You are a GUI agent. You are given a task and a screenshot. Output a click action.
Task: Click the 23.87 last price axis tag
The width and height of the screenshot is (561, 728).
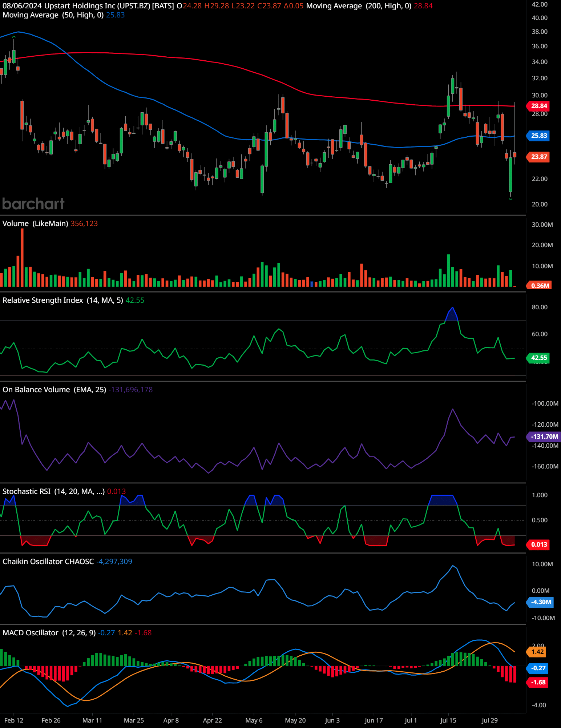pyautogui.click(x=538, y=157)
